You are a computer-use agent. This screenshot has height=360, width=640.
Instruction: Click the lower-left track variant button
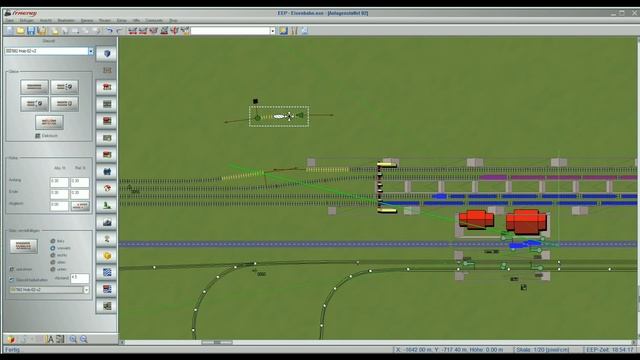34,104
